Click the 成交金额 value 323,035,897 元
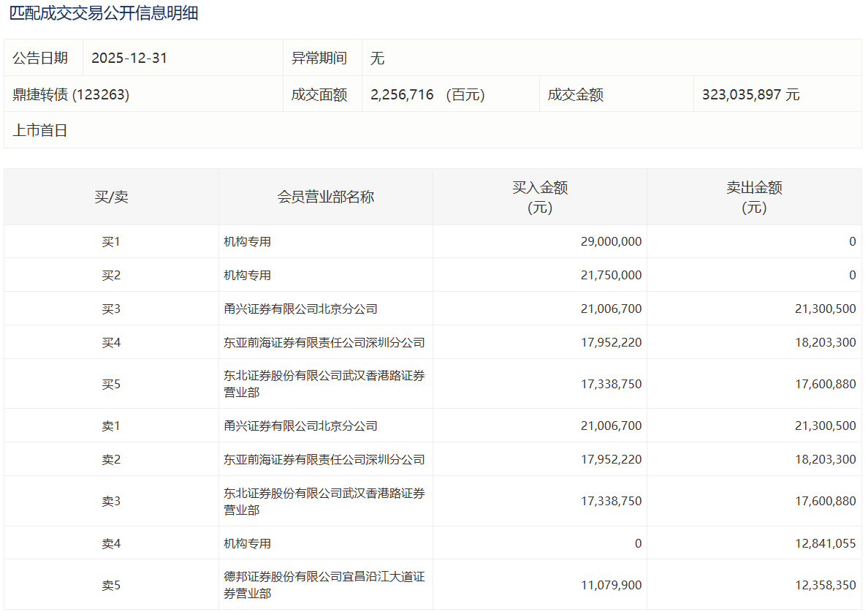The width and height of the screenshot is (868, 612). pos(750,94)
